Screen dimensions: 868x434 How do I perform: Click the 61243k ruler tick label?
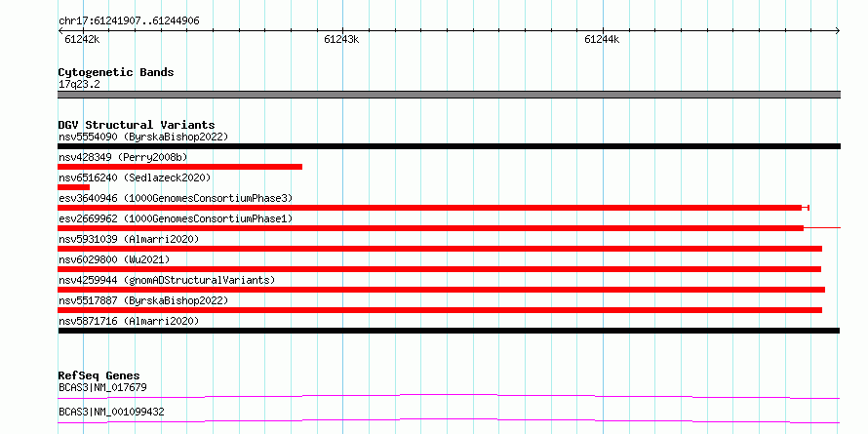[x=341, y=39]
